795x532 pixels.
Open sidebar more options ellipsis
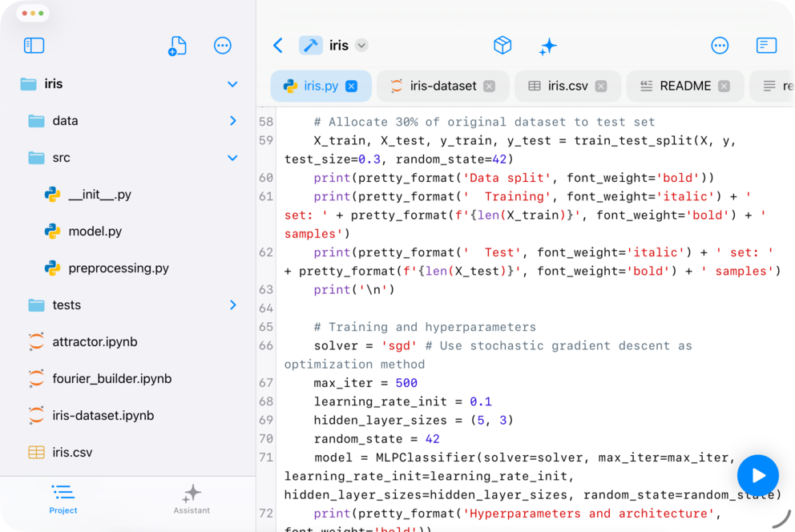(223, 46)
